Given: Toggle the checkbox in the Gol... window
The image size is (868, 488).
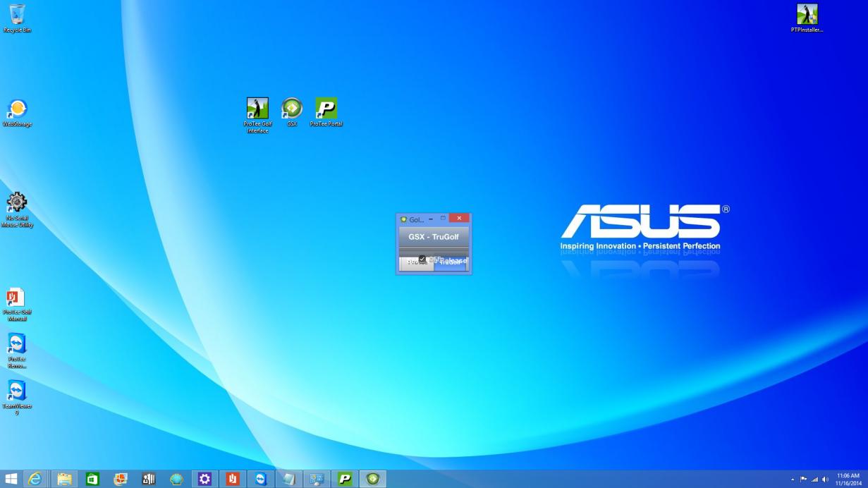Looking at the screenshot, I should coord(422,259).
